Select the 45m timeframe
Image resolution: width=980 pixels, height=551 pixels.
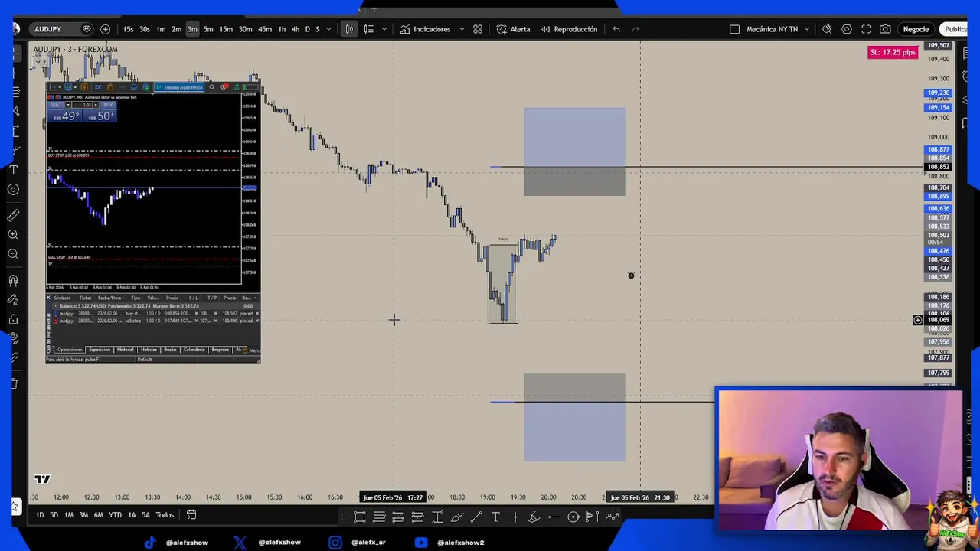[264, 29]
